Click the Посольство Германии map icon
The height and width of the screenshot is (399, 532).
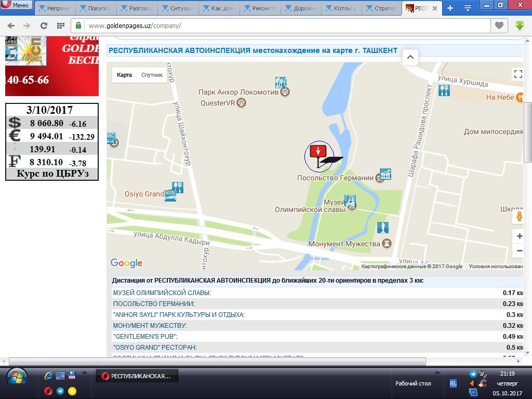click(385, 175)
